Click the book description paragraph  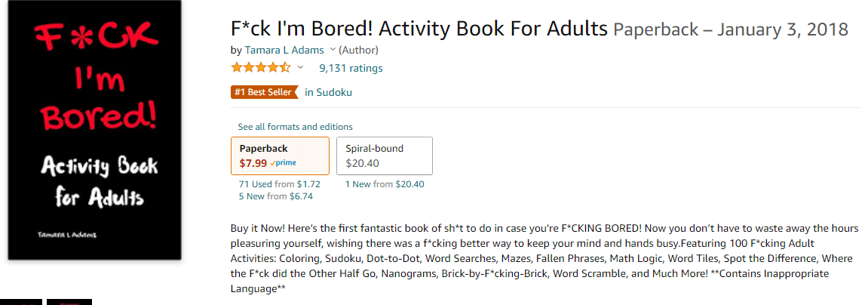[x=544, y=258]
